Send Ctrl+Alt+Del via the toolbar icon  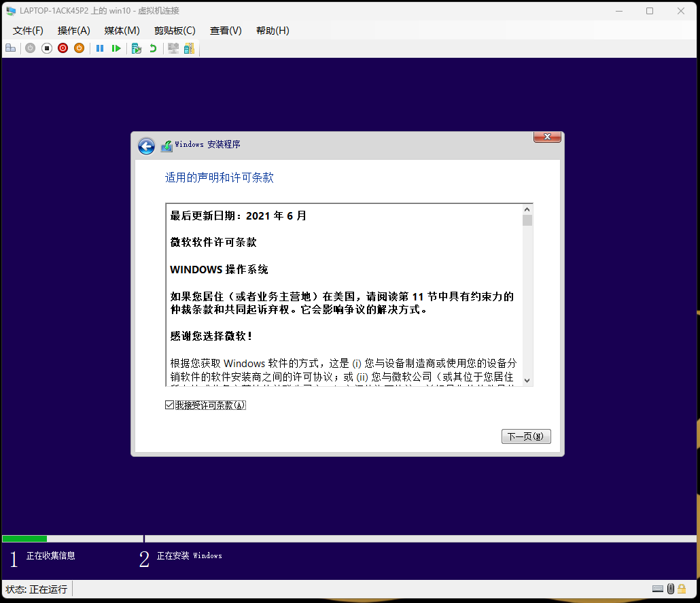[x=11, y=48]
